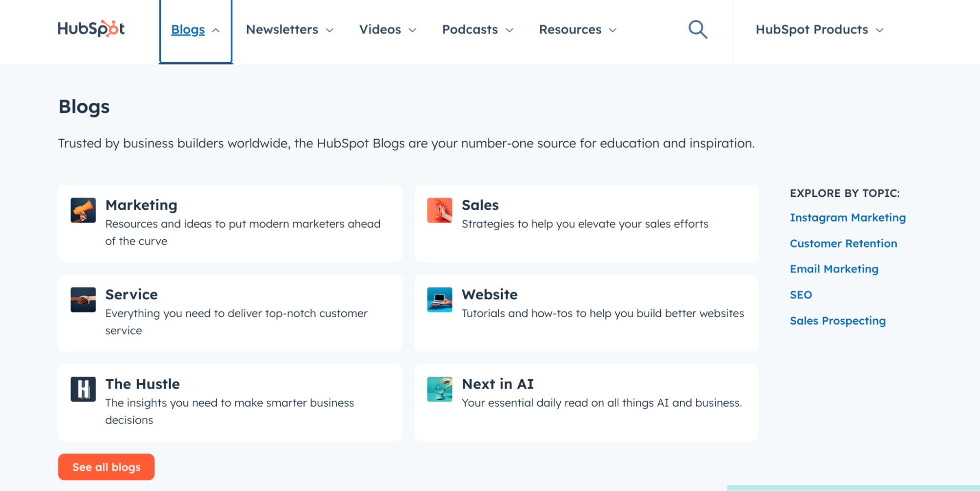Click the See all blogs button

106,467
